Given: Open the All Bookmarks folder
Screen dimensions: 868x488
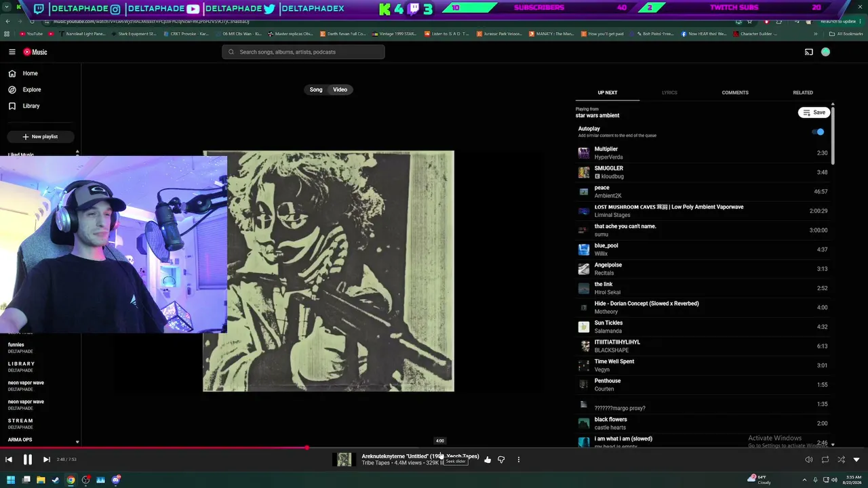Looking at the screenshot, I should [846, 34].
